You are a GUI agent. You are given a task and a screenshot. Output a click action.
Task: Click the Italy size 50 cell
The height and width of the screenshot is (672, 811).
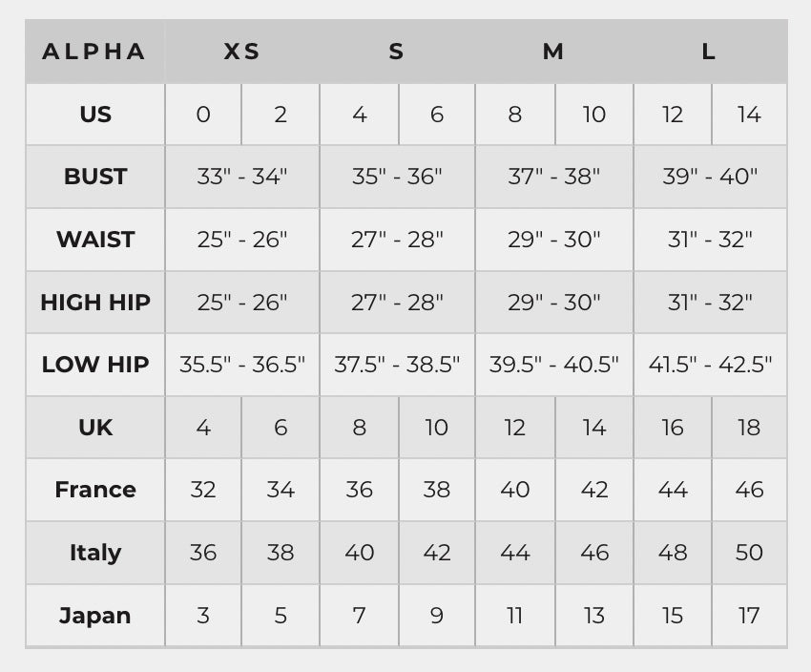pos(749,553)
